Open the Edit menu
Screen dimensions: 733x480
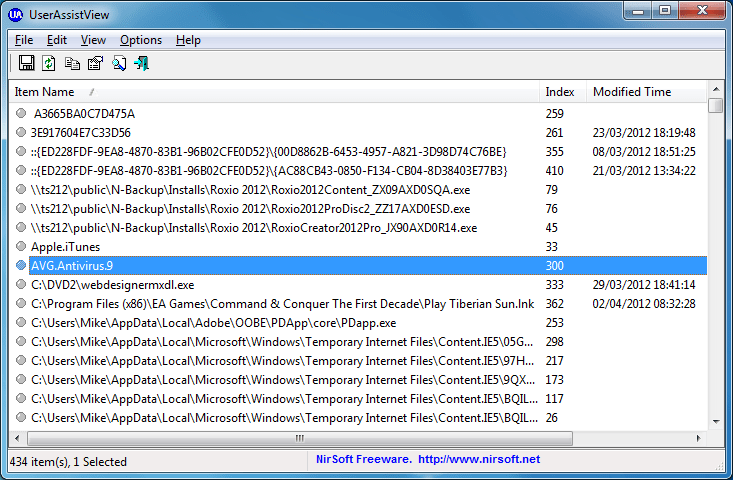(x=57, y=40)
